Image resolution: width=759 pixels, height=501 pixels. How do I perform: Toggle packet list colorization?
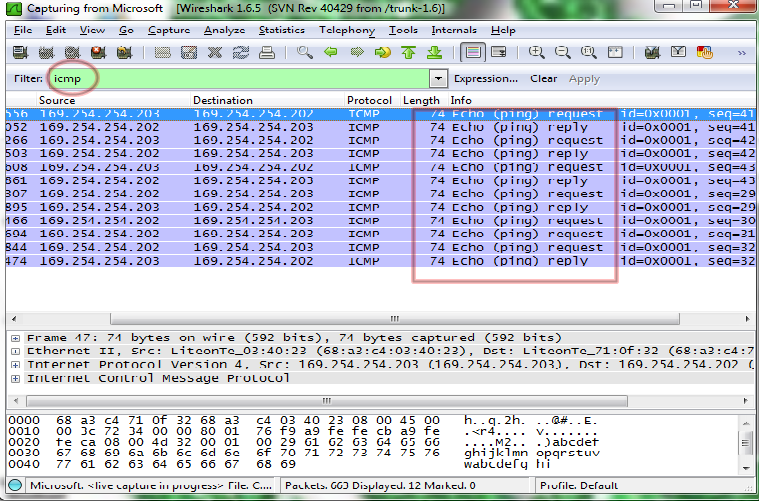tap(473, 52)
